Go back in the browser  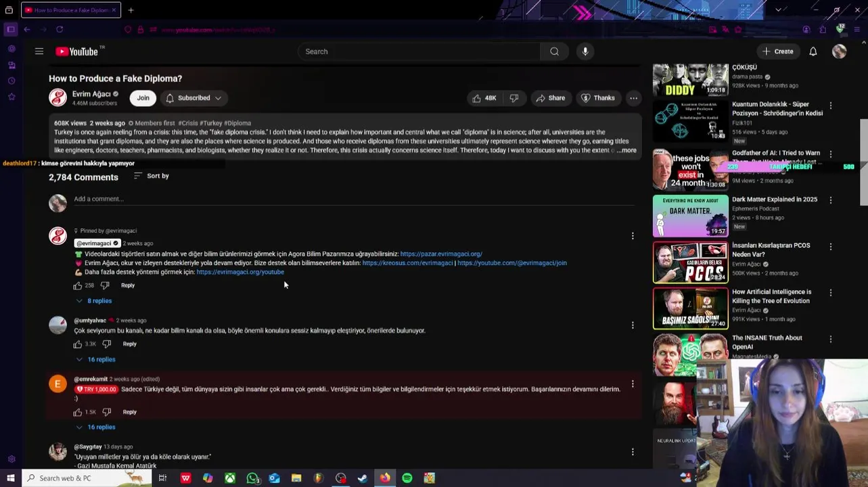(27, 30)
